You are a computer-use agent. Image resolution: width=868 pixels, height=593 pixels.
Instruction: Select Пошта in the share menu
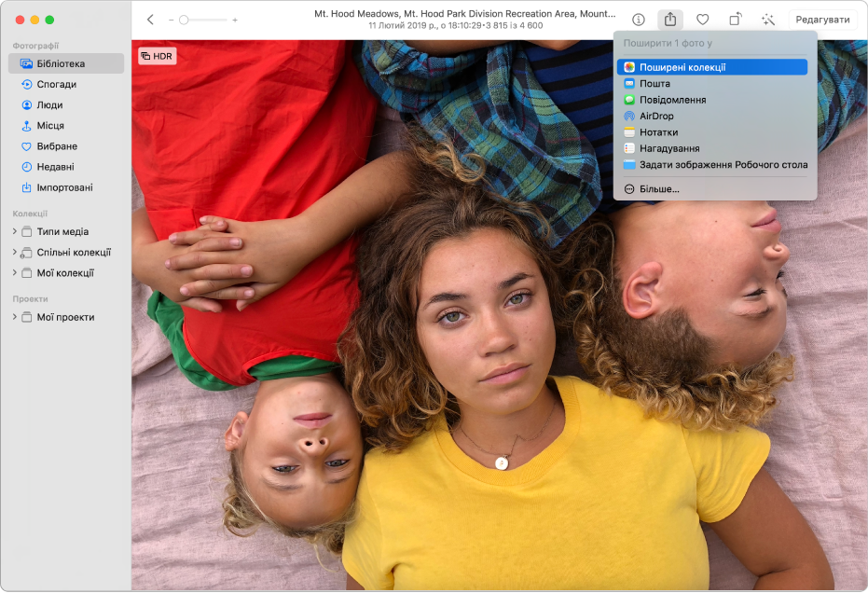[x=654, y=84]
